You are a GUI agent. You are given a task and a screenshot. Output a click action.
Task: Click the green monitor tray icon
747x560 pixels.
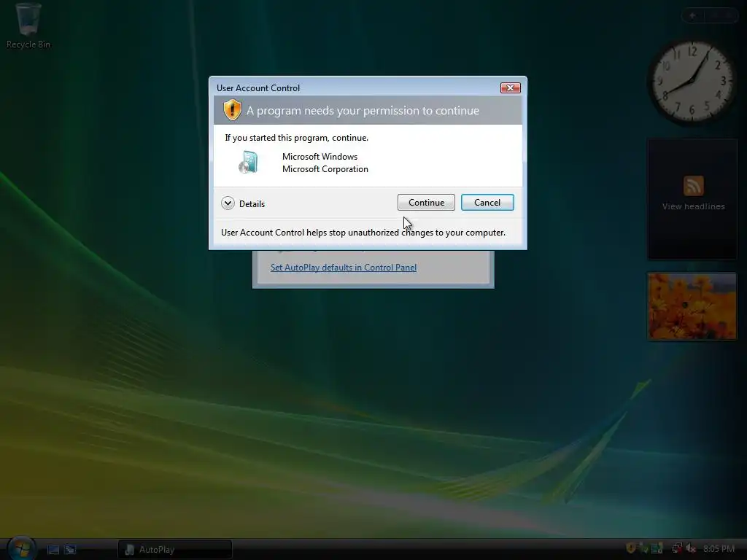[x=657, y=548]
